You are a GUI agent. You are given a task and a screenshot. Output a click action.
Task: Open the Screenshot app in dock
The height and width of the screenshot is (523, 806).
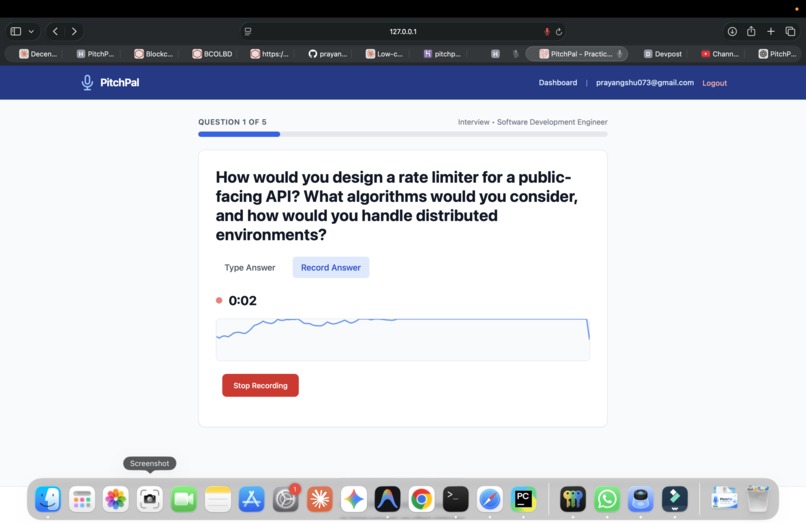(x=150, y=499)
